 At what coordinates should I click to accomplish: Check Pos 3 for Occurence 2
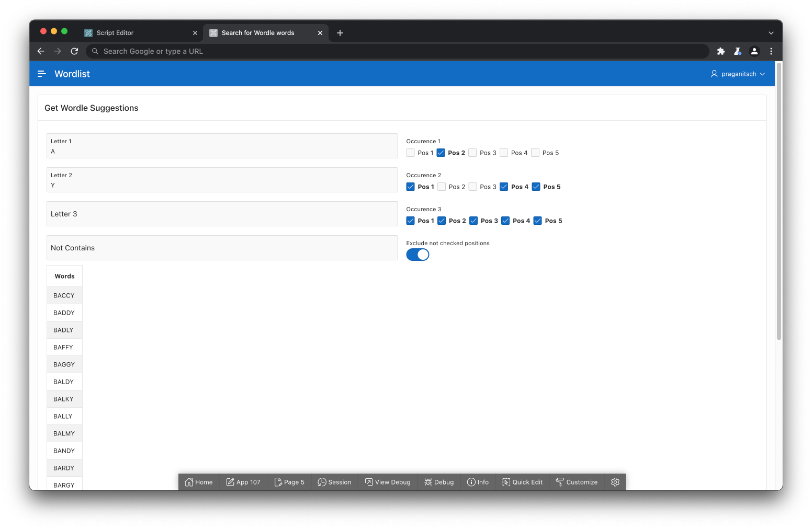coord(473,187)
